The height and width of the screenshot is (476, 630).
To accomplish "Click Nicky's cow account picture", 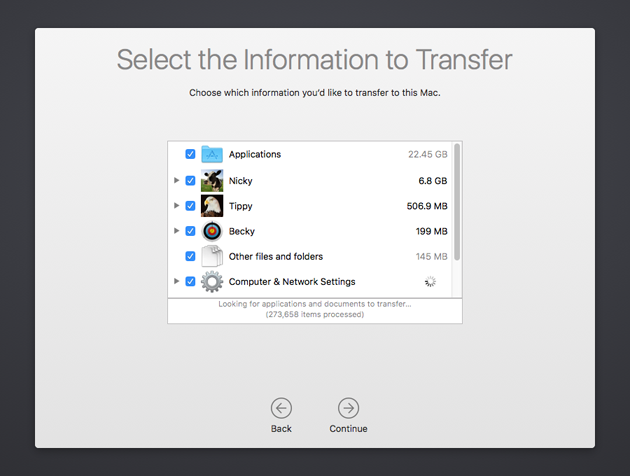I will point(212,180).
